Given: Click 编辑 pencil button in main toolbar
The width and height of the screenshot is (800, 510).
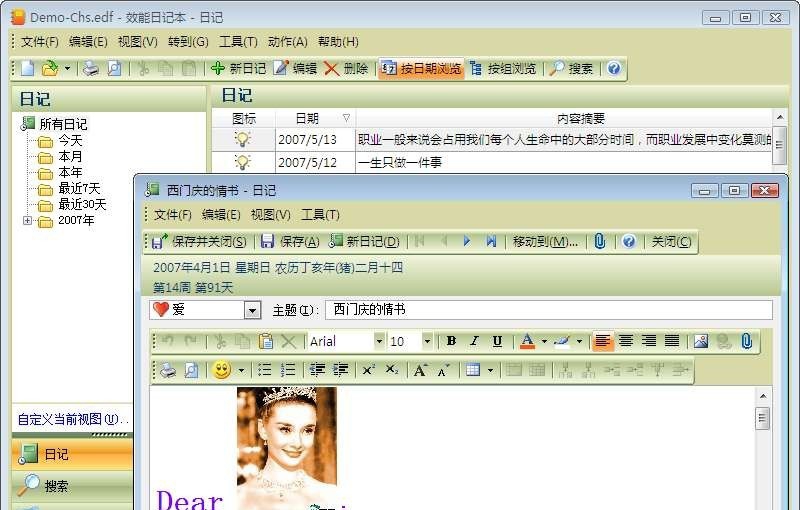Looking at the screenshot, I should (x=295, y=68).
